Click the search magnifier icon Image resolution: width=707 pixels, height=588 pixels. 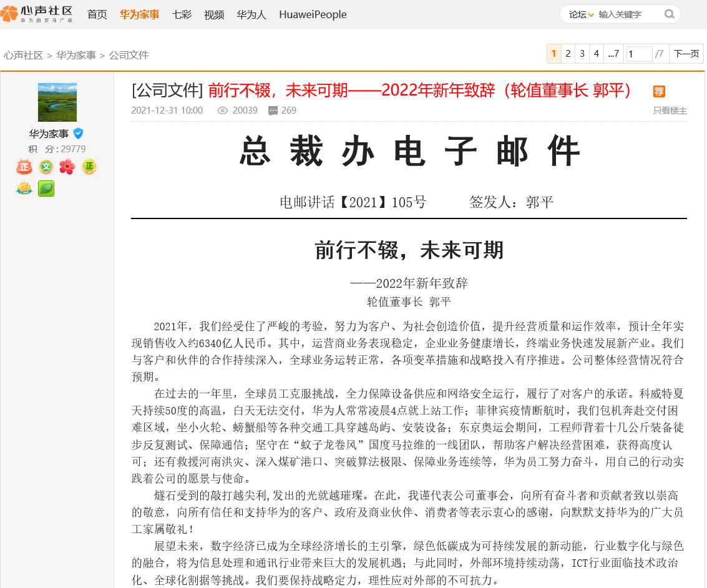670,14
